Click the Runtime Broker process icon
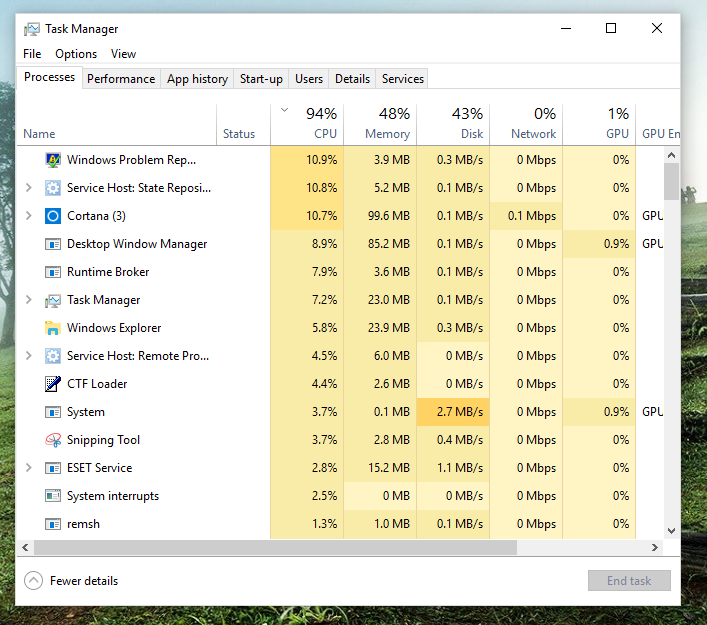 [x=53, y=272]
